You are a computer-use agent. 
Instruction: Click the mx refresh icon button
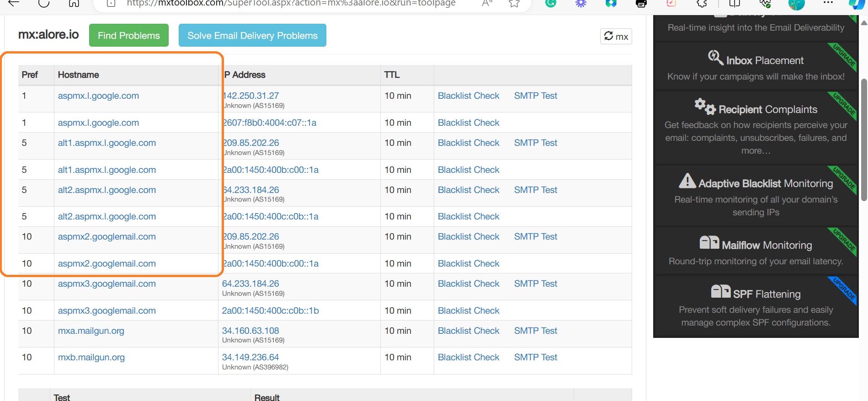coord(616,36)
